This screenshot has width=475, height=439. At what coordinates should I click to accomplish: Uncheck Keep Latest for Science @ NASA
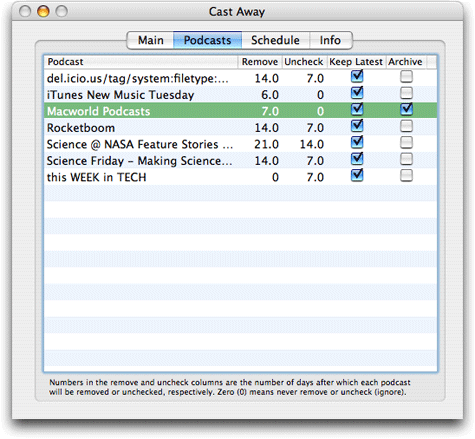point(357,142)
